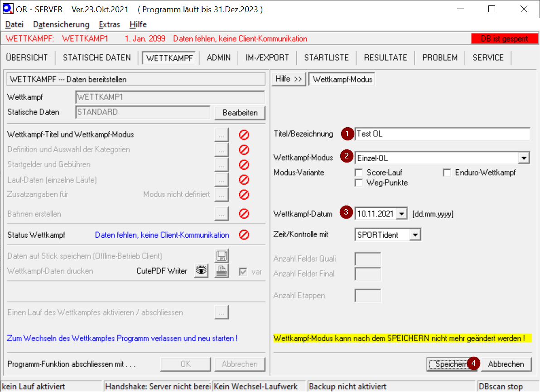Switch to the STARTLISTE tab
Image resolution: width=540 pixels, height=392 pixels.
click(326, 57)
